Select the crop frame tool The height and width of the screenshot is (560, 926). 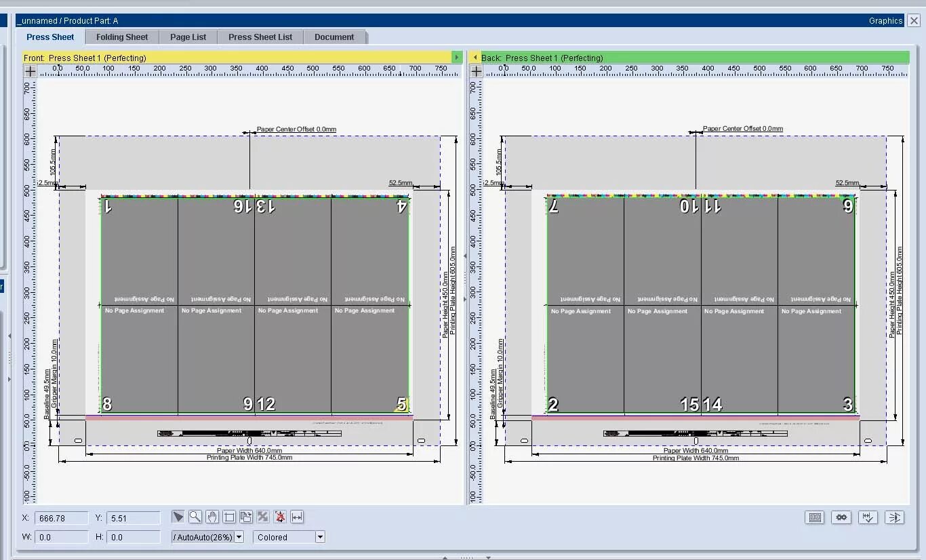(x=229, y=517)
